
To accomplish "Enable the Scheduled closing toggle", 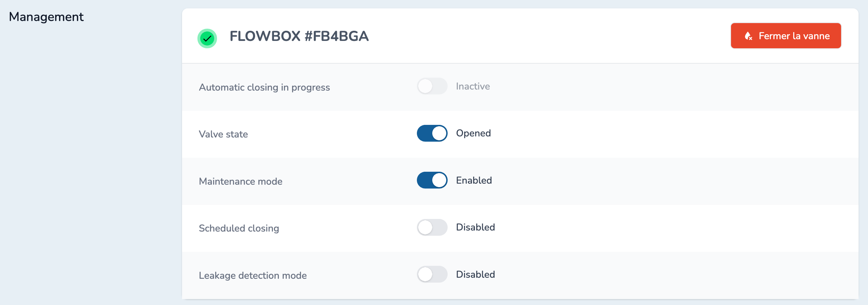I will (x=432, y=227).
